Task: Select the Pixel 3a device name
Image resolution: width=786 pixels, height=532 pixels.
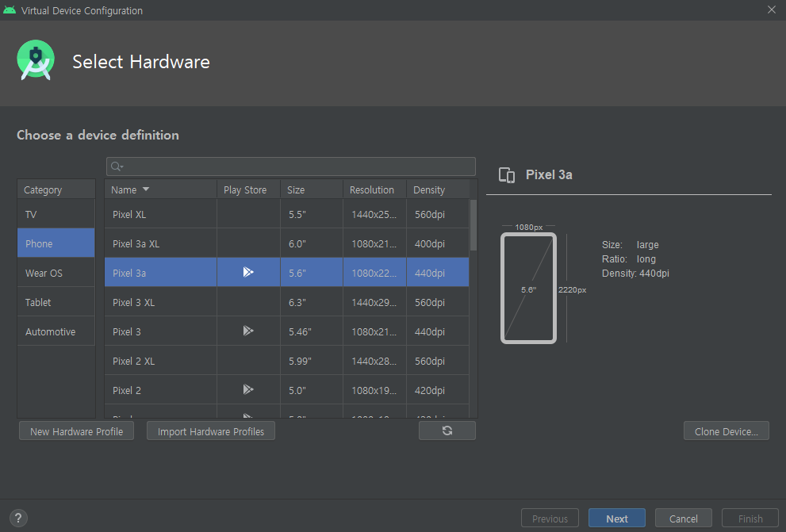Action: click(x=128, y=273)
